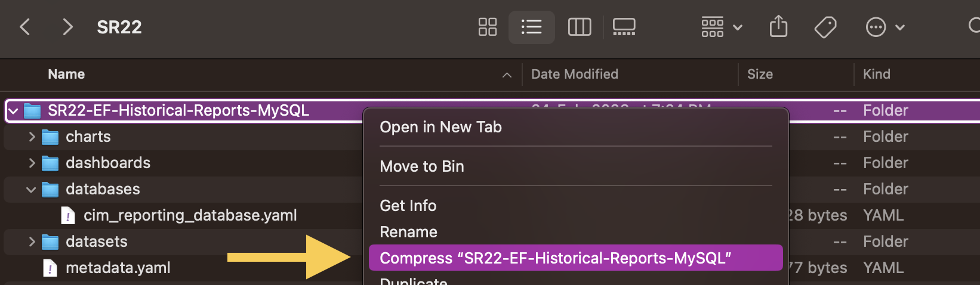Expand the datasets folder
This screenshot has height=285, width=980.
click(32, 241)
